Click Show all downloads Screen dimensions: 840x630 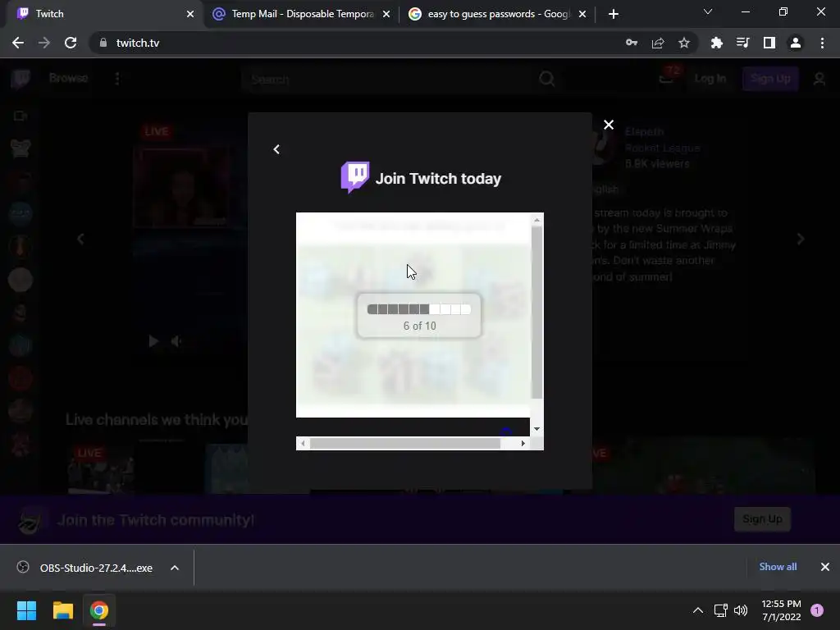tap(778, 567)
